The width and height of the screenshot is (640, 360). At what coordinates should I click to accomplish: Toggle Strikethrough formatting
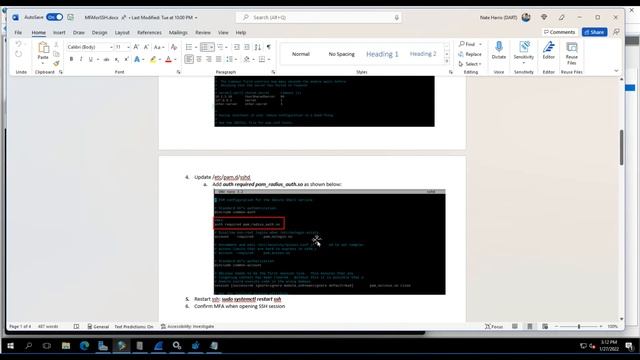pyautogui.click(x=106, y=60)
